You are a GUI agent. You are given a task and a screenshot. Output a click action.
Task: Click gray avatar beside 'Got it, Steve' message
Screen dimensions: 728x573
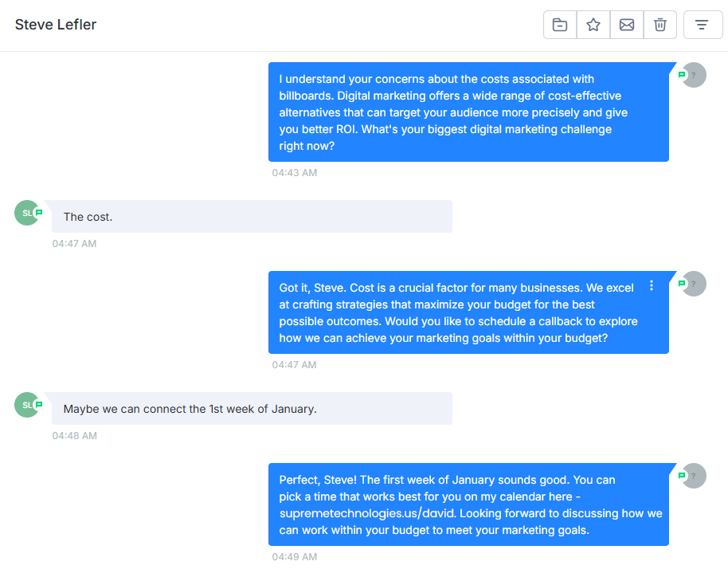tap(694, 283)
